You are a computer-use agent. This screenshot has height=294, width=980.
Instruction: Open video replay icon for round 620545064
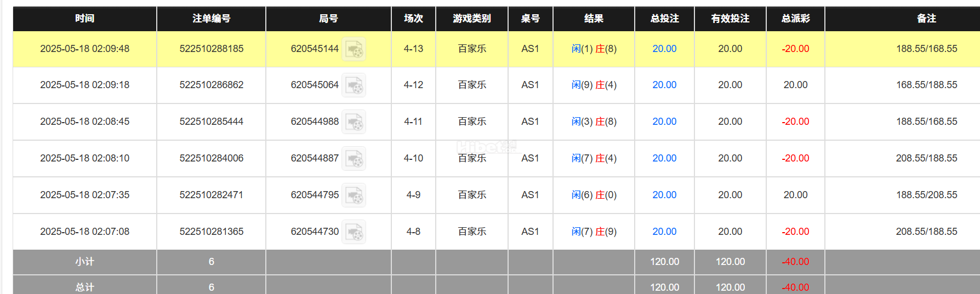354,85
